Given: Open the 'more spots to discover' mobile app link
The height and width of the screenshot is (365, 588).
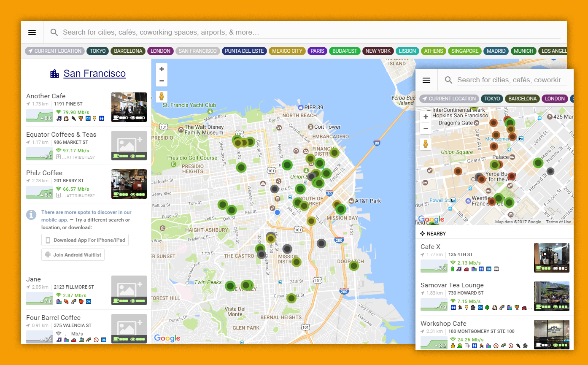Looking at the screenshot, I should coord(86,216).
